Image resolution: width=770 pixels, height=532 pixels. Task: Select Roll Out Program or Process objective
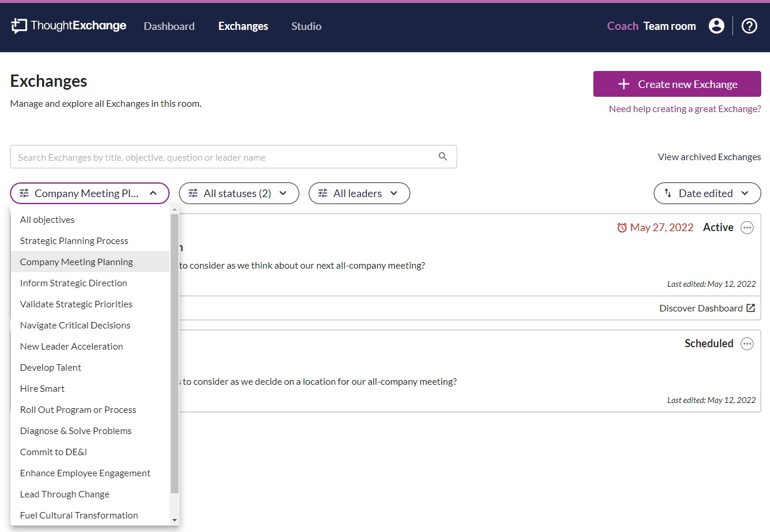click(x=90, y=409)
